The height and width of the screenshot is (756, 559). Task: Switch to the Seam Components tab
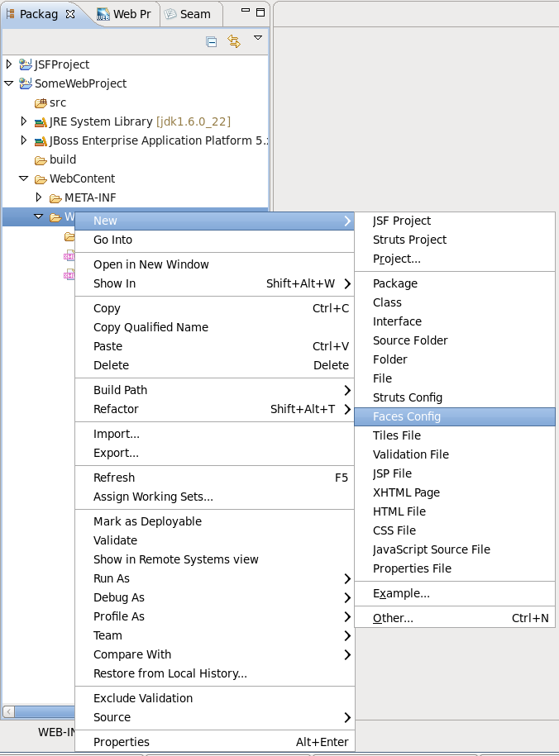[x=189, y=14]
